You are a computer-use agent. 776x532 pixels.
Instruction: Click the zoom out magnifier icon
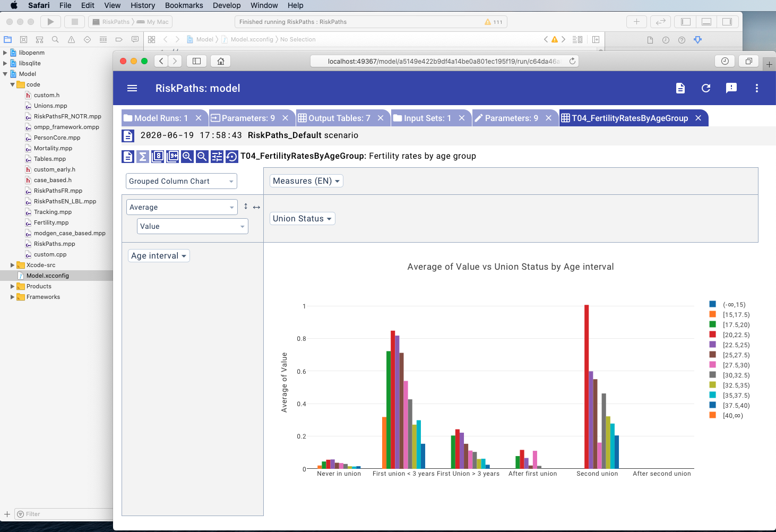(202, 156)
